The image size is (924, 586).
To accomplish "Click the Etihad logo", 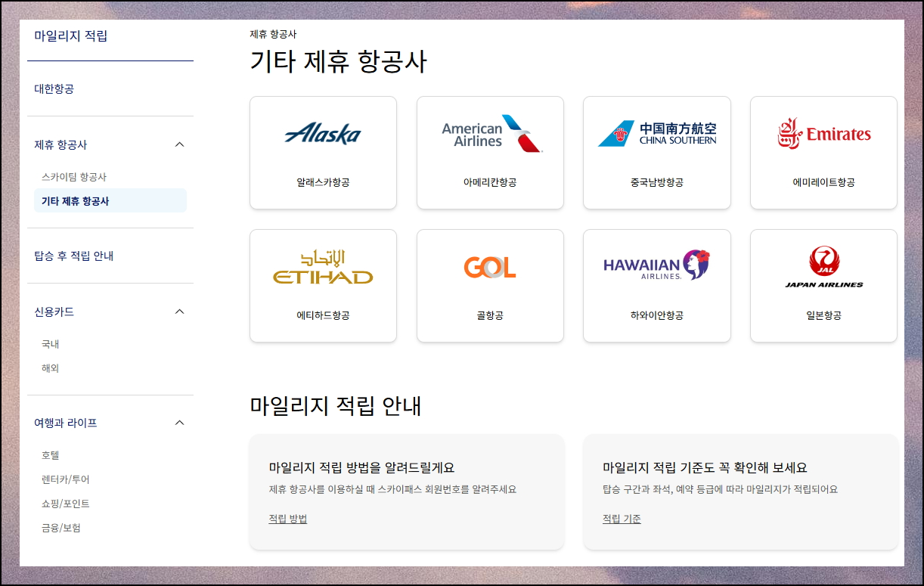I will [x=323, y=267].
